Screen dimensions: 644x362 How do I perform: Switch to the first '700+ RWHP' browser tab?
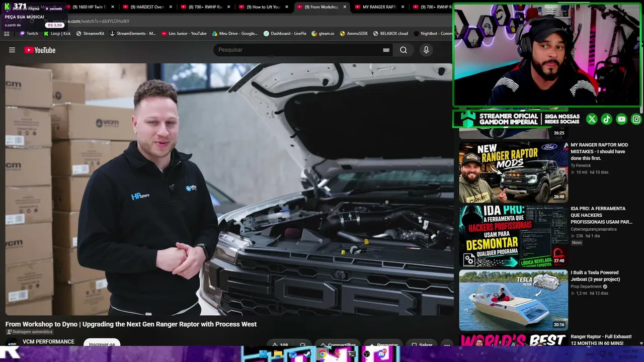click(x=205, y=7)
